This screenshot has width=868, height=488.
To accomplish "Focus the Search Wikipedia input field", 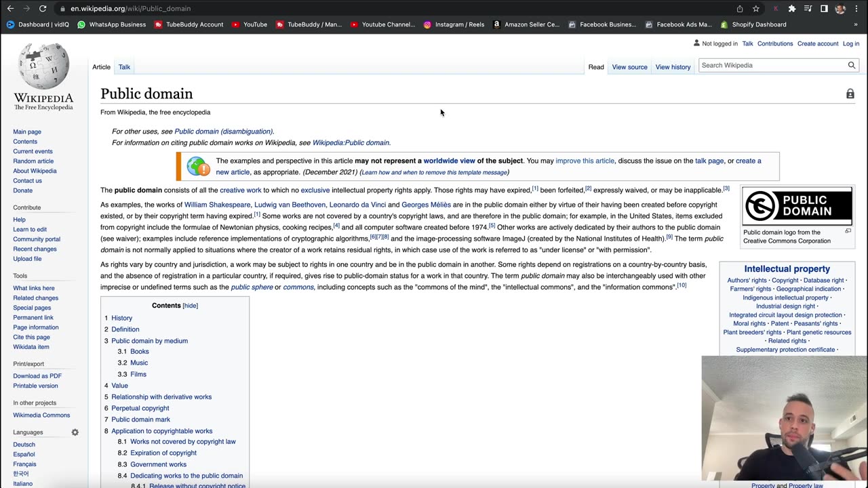I will tap(772, 66).
